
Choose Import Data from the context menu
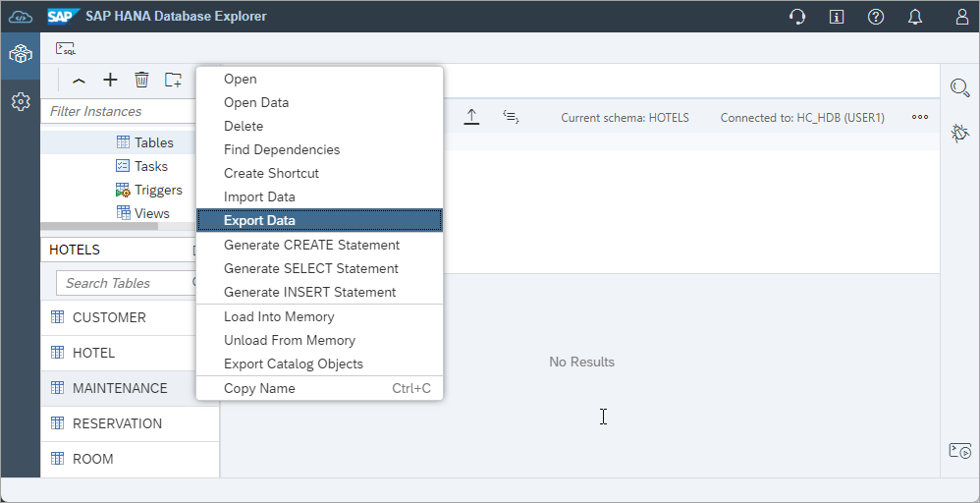[x=319, y=196]
